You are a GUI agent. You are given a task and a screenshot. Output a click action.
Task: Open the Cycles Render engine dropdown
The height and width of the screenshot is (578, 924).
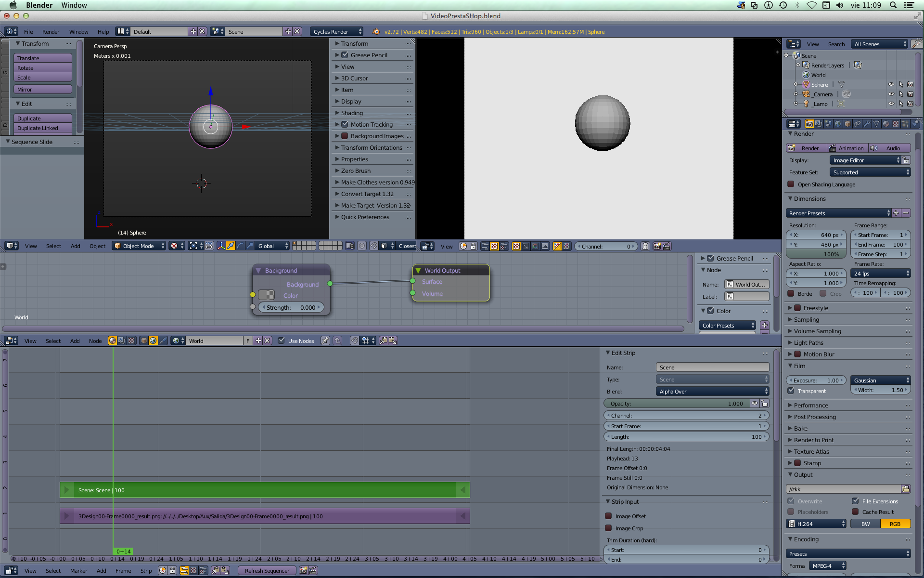pos(337,32)
